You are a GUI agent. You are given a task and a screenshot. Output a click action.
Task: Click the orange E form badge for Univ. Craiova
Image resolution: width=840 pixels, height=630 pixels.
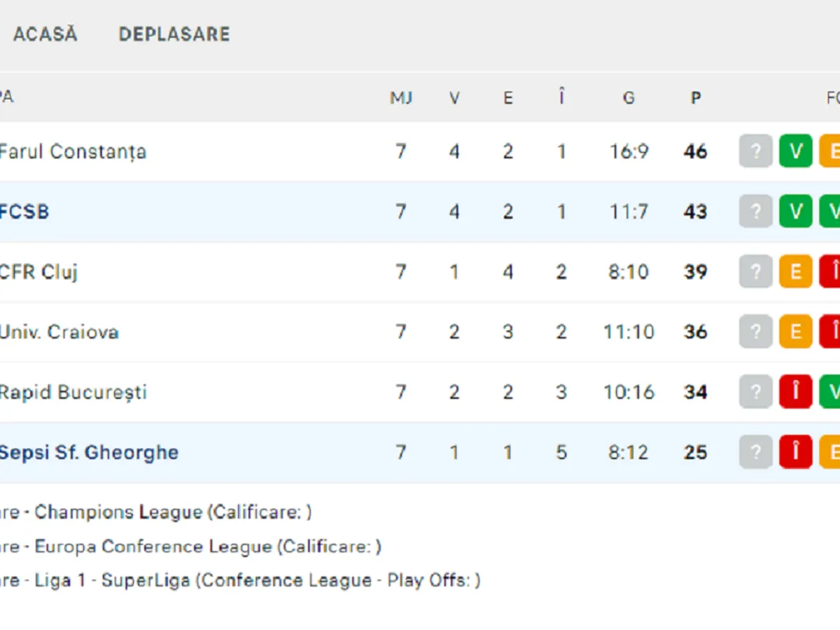pyautogui.click(x=796, y=332)
